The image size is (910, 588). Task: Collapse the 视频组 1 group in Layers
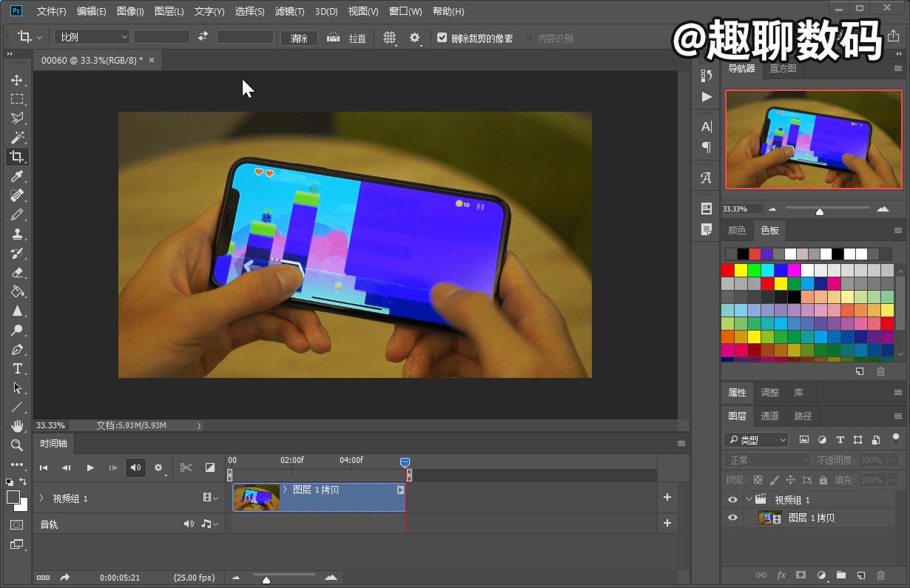click(x=750, y=499)
